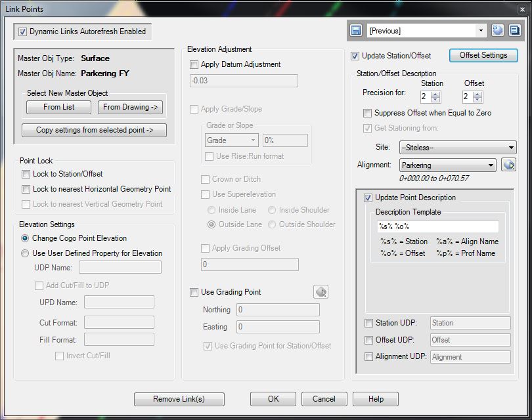This screenshot has width=532, height=420.
Task: Click the Remove Link(s) button
Action: pos(179,399)
